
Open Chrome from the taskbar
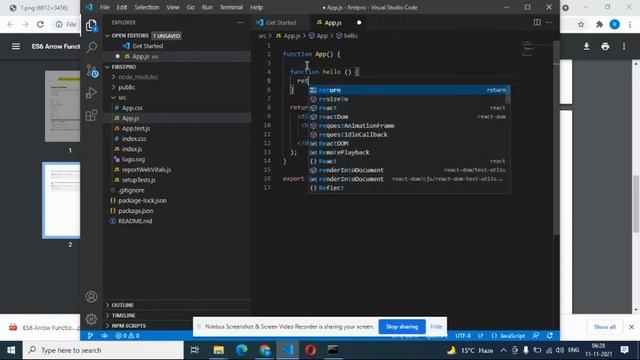[x=264, y=350]
